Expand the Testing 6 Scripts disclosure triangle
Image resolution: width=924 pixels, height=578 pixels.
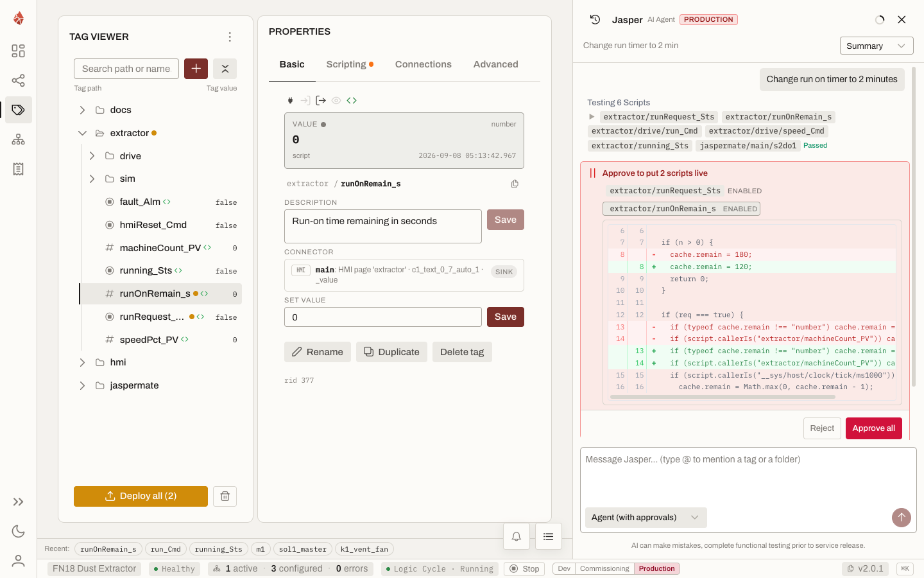(592, 117)
